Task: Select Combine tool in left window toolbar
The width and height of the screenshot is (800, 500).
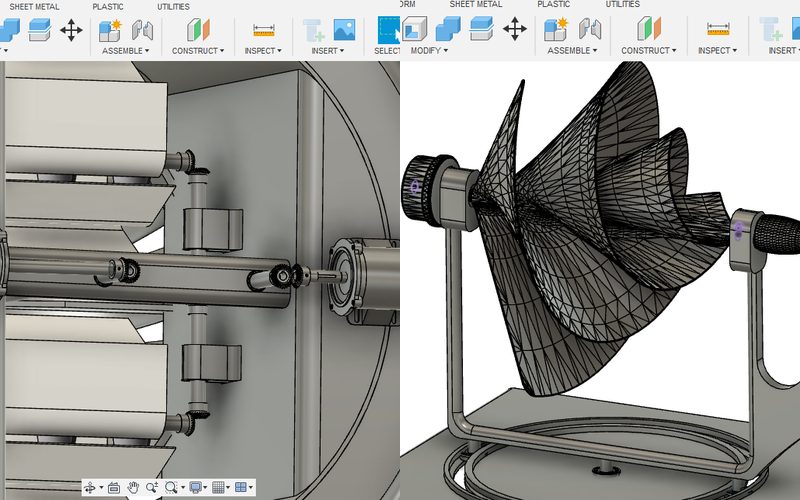Action: (x=9, y=30)
